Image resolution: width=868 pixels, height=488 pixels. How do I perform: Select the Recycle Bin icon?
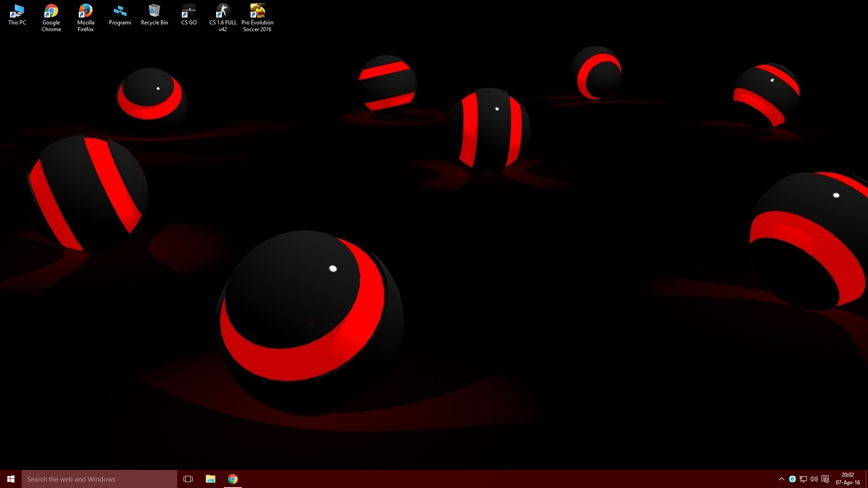click(154, 14)
